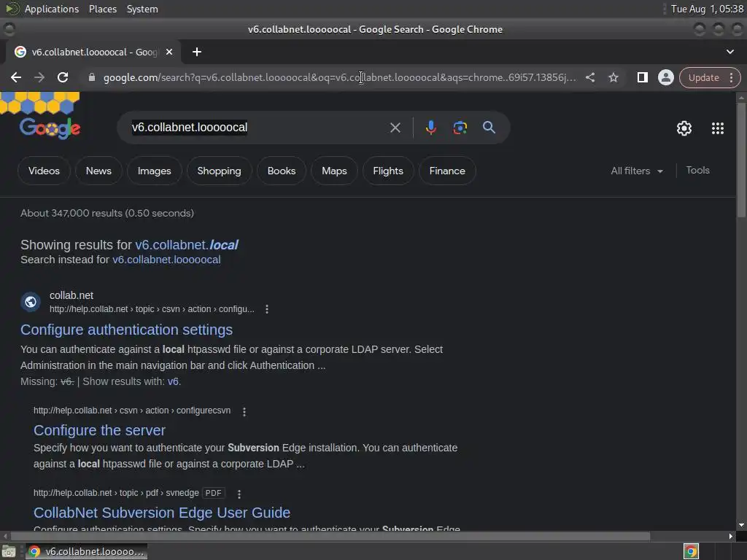Click the clock showing Tue Aug 1
The width and height of the screenshot is (747, 560).
point(707,9)
